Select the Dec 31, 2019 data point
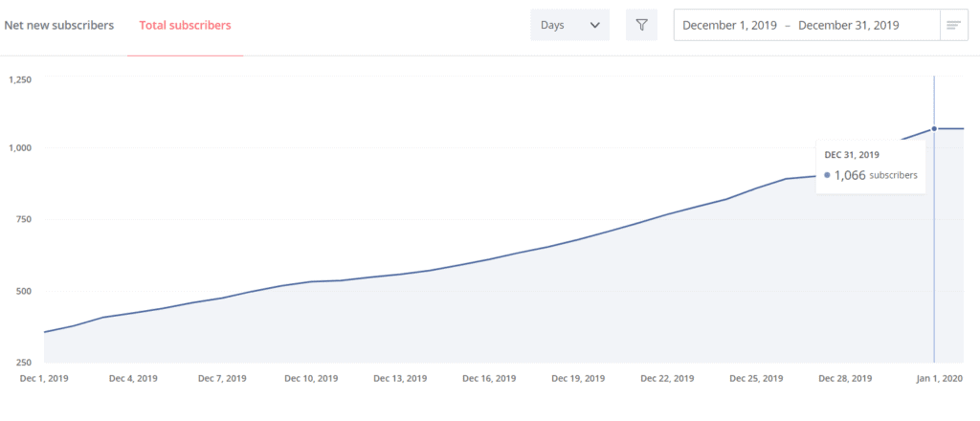 [x=934, y=128]
